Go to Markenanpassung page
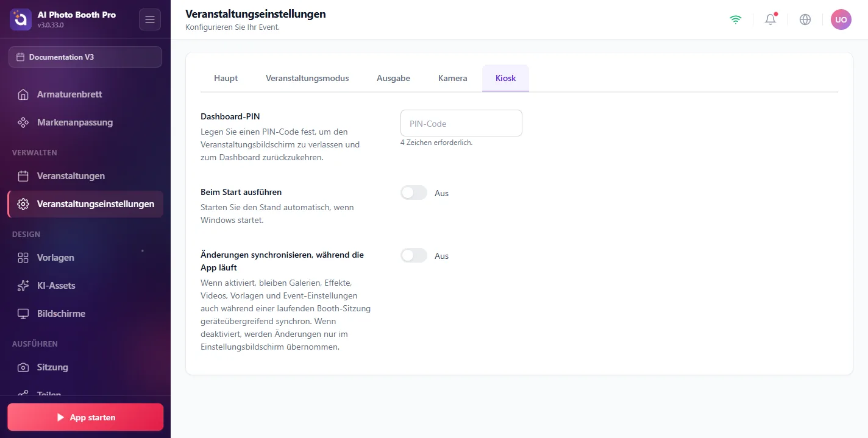Viewport: 868px width, 438px height. tap(85, 122)
